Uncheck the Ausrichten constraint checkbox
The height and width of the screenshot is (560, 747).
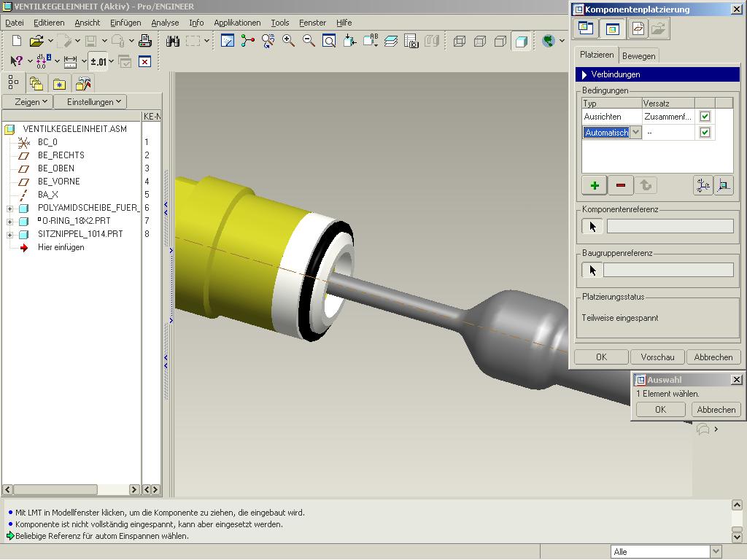point(705,117)
